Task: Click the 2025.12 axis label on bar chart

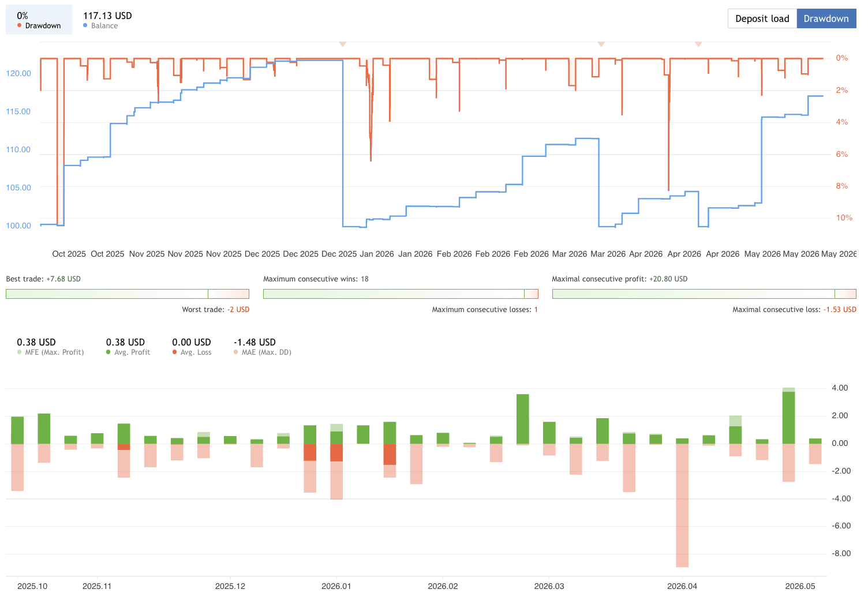Action: tap(230, 586)
